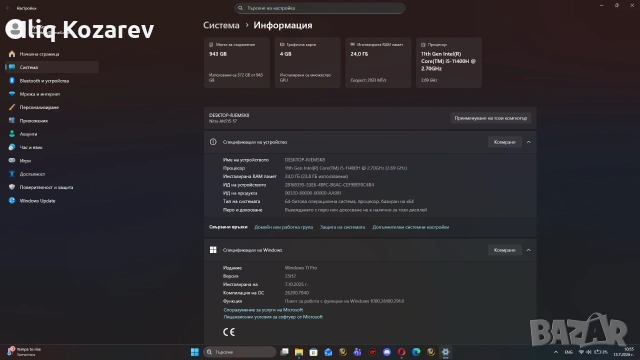Open Начална страница in the sidebar
The width and height of the screenshot is (640, 360).
click(x=51, y=54)
